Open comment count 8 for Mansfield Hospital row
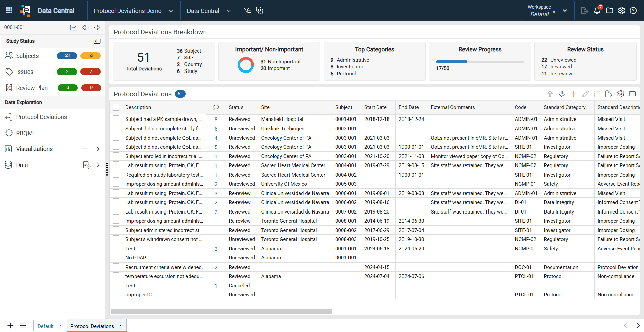The width and height of the screenshot is (644, 332). click(216, 119)
